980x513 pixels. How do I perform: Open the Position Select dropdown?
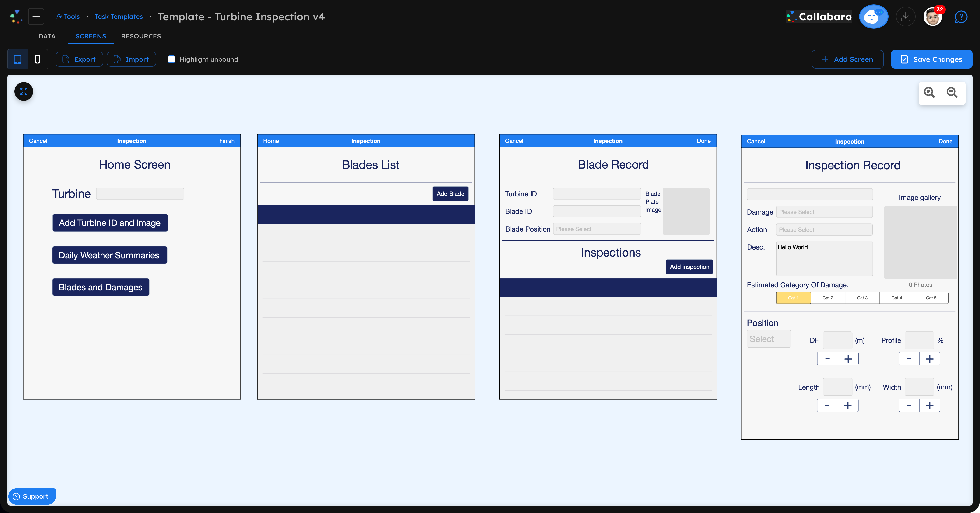pos(768,338)
